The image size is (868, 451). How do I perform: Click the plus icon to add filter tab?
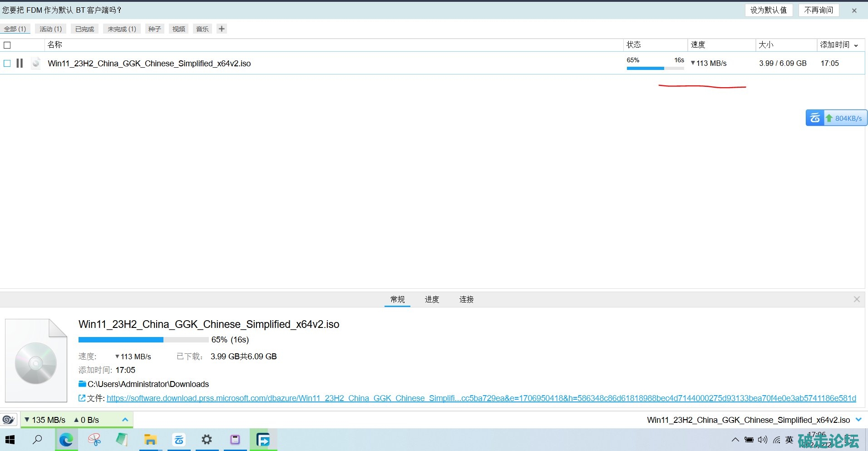(x=222, y=29)
